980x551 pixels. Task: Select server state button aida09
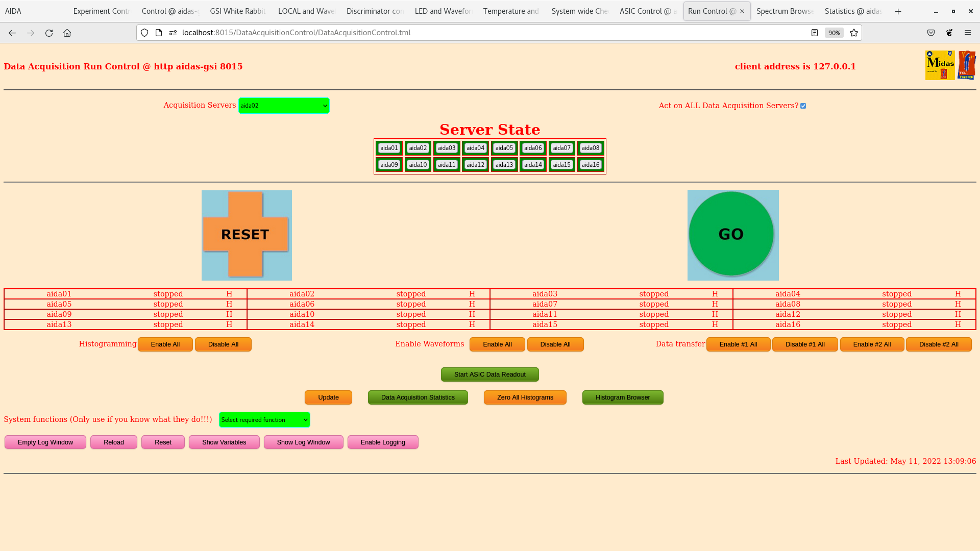coord(389,165)
